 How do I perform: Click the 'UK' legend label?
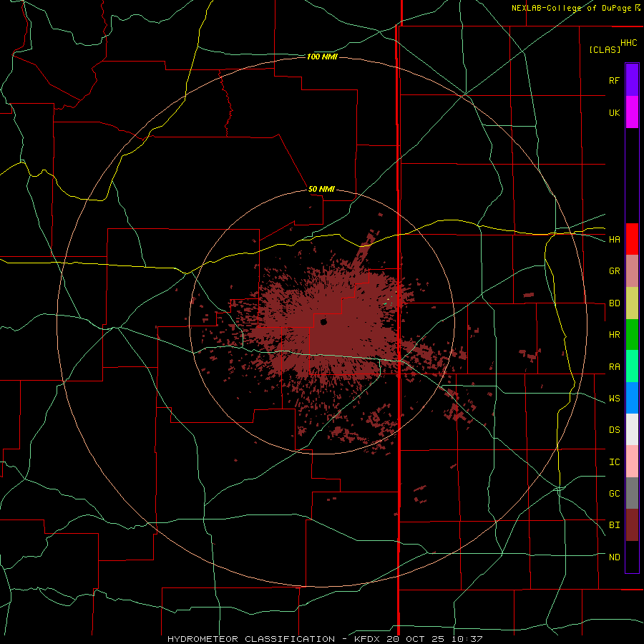(614, 112)
